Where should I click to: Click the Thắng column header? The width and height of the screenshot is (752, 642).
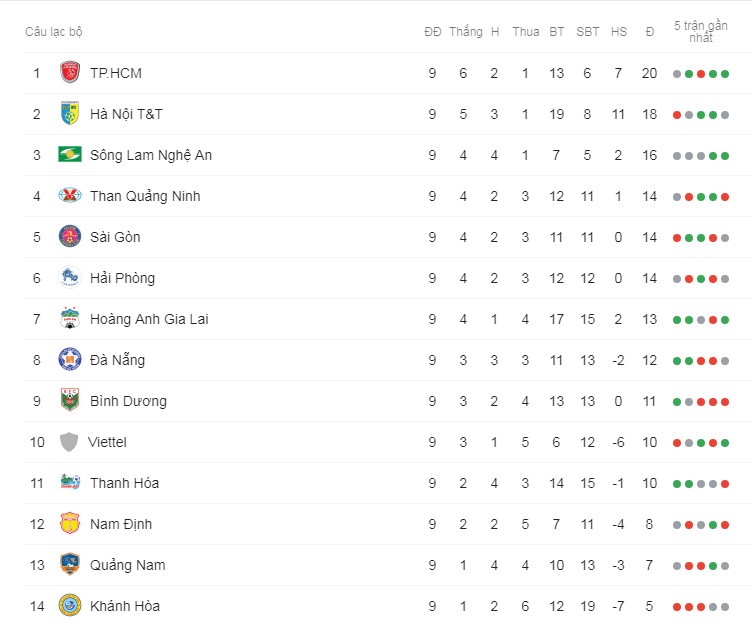(x=466, y=32)
